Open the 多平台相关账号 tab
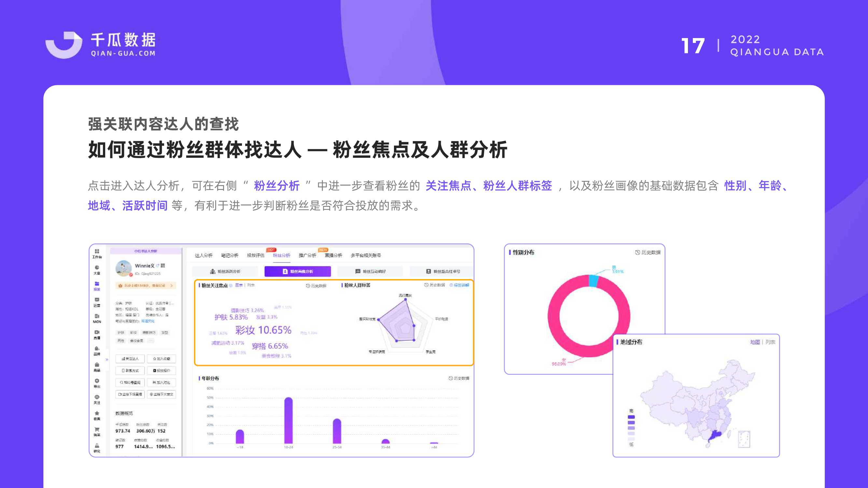The image size is (868, 488). (x=366, y=255)
